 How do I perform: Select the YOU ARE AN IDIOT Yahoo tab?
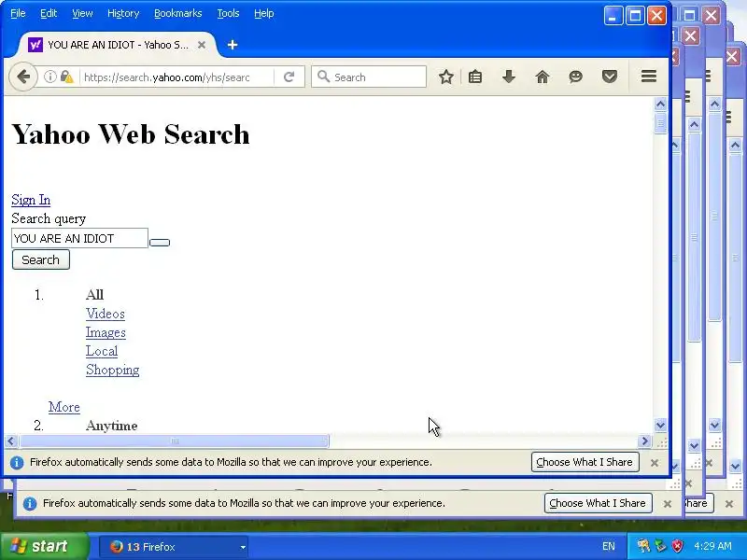click(118, 45)
